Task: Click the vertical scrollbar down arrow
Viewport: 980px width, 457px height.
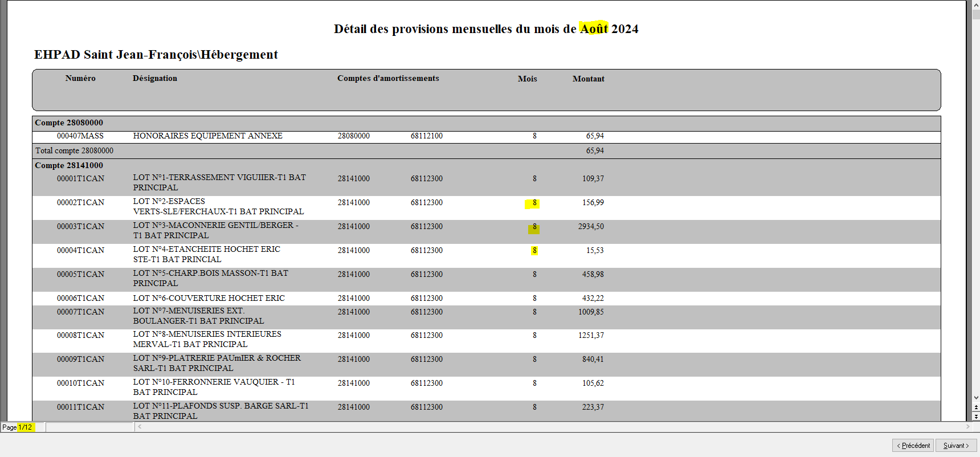Action: (x=975, y=398)
